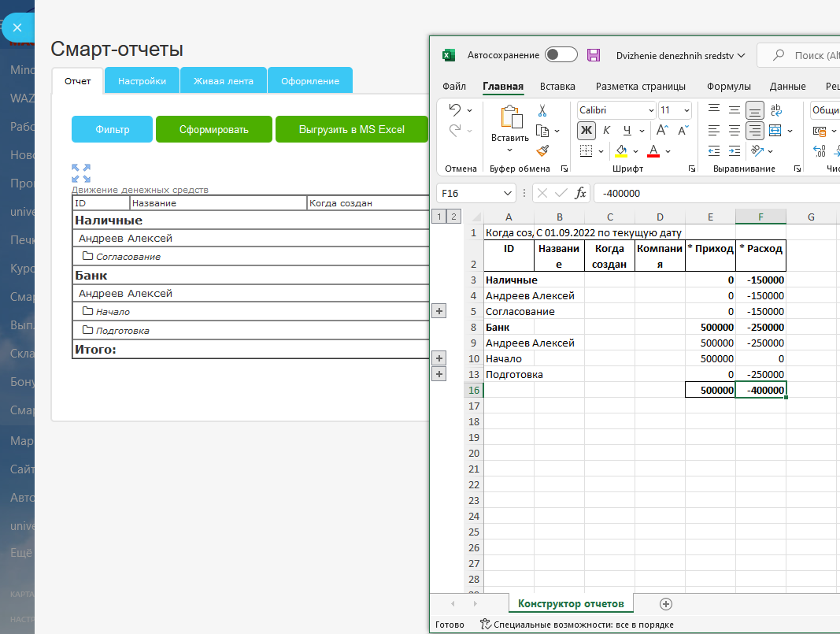
Task: Open the Calibri font name dropdown
Action: coord(650,110)
